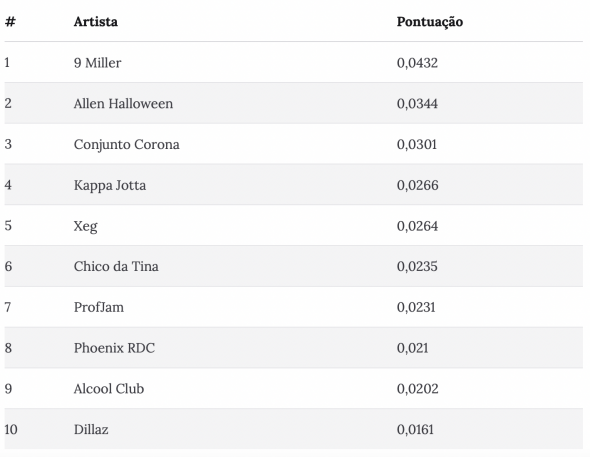Click the score 0,0344
Screen dimensions: 590x457
(x=417, y=103)
